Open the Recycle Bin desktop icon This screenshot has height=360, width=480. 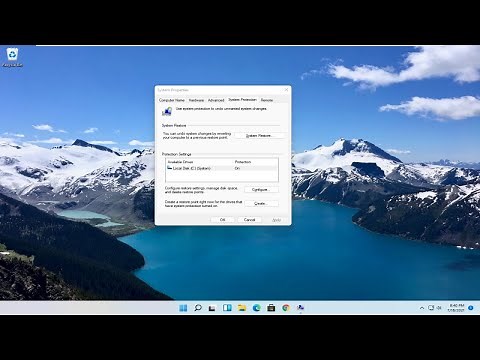12,57
